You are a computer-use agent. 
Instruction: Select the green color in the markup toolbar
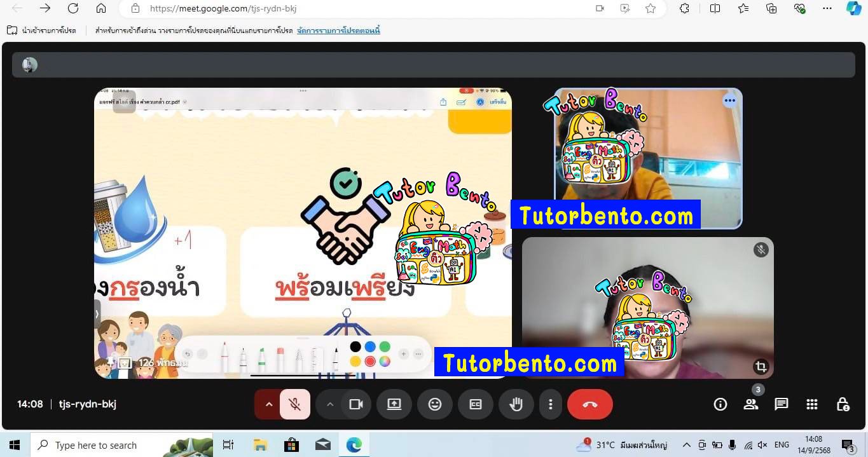pyautogui.click(x=385, y=346)
